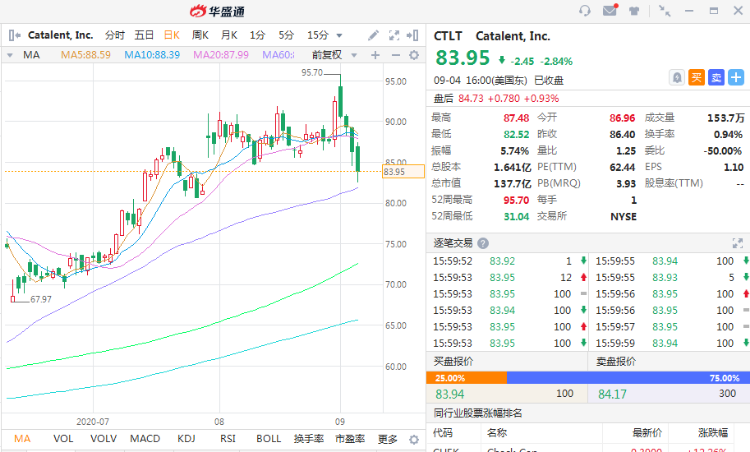Click the 代码 column header
Image resolution: width=750 pixels, height=452 pixels.
click(443, 433)
